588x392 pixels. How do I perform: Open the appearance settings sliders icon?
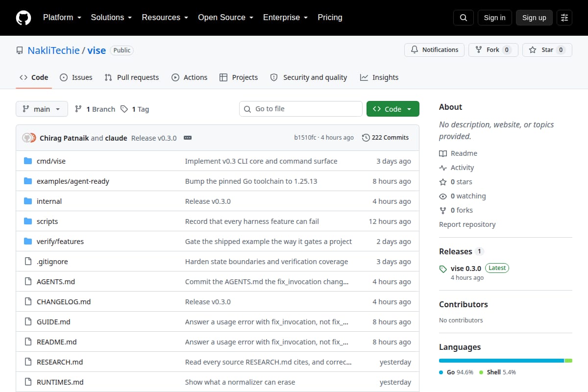point(564,18)
